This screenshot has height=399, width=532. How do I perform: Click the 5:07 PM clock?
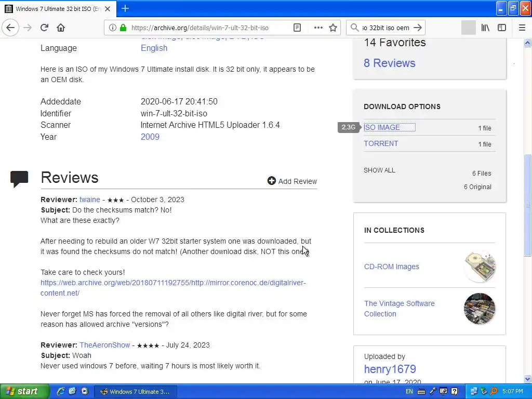pos(513,392)
